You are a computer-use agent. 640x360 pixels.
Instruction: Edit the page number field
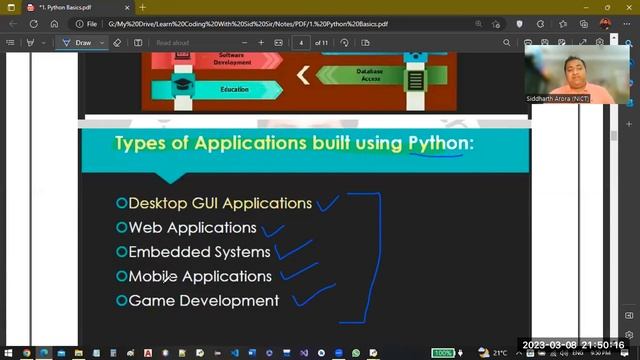tap(301, 43)
